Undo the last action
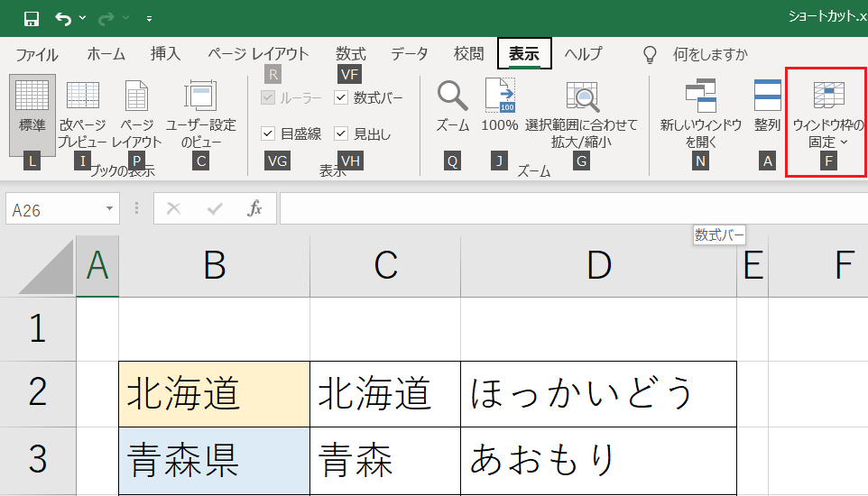The image size is (868, 496). coord(63,19)
